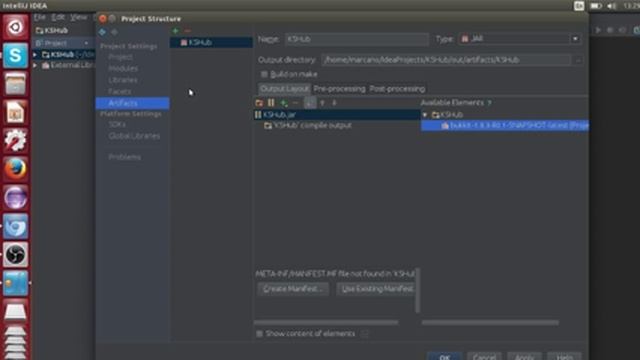Expand External Libraries in the project tree
640x360 pixels.
(x=35, y=65)
